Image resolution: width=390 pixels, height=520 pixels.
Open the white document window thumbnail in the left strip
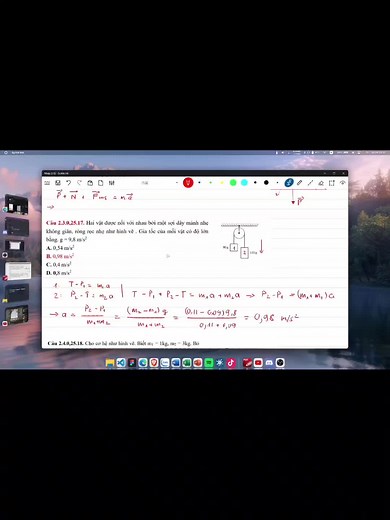17,271
